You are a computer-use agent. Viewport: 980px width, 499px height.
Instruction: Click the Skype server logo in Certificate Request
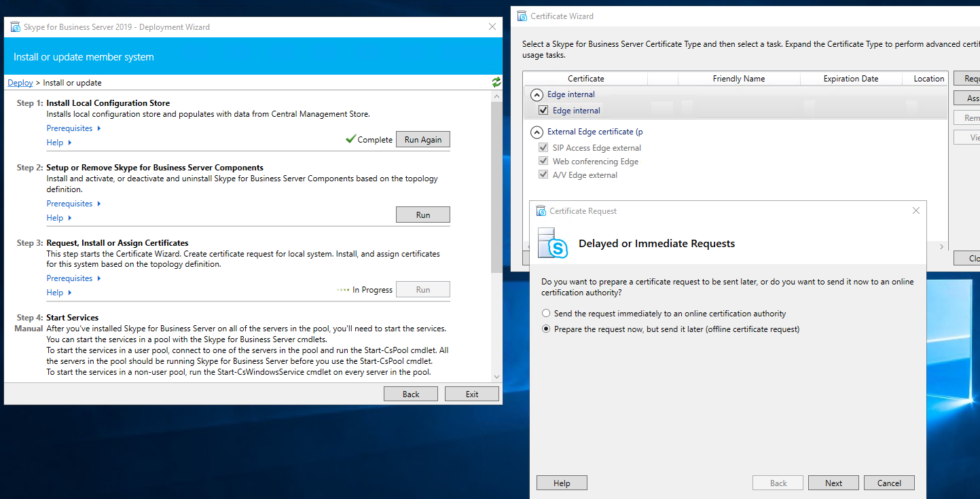pos(553,244)
